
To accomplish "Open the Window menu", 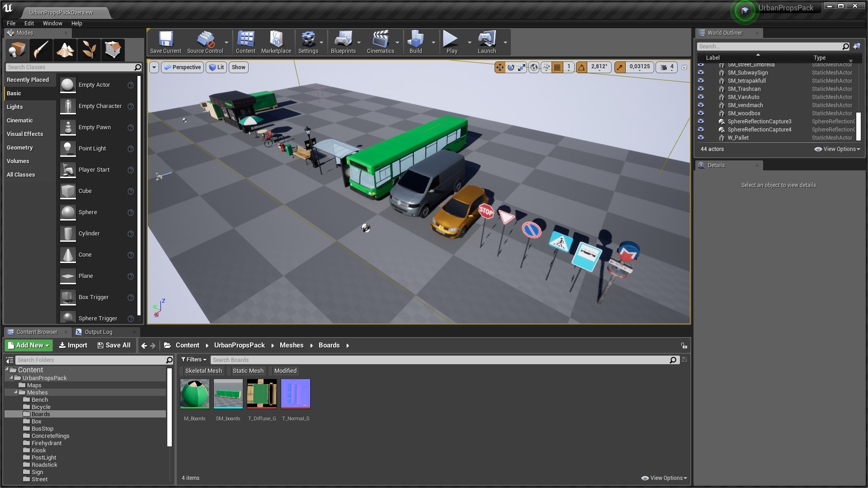I will pyautogui.click(x=52, y=23).
